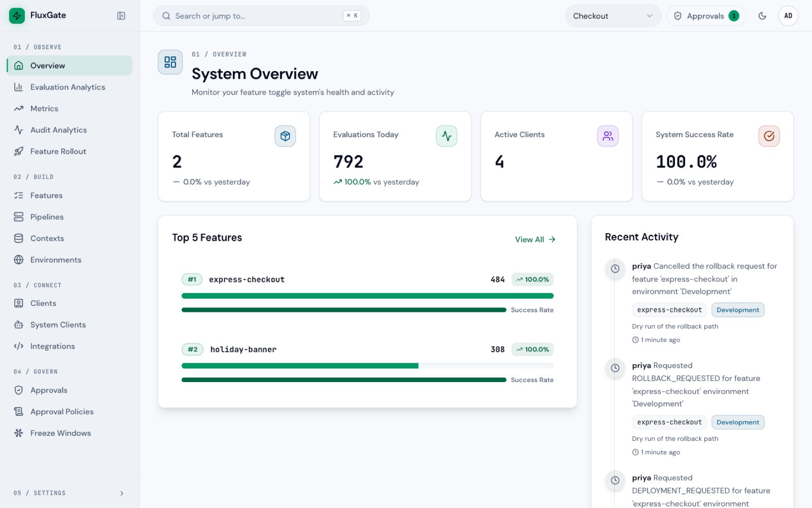Go to Metrics page
Screen dimensions: 812x508
70,108
